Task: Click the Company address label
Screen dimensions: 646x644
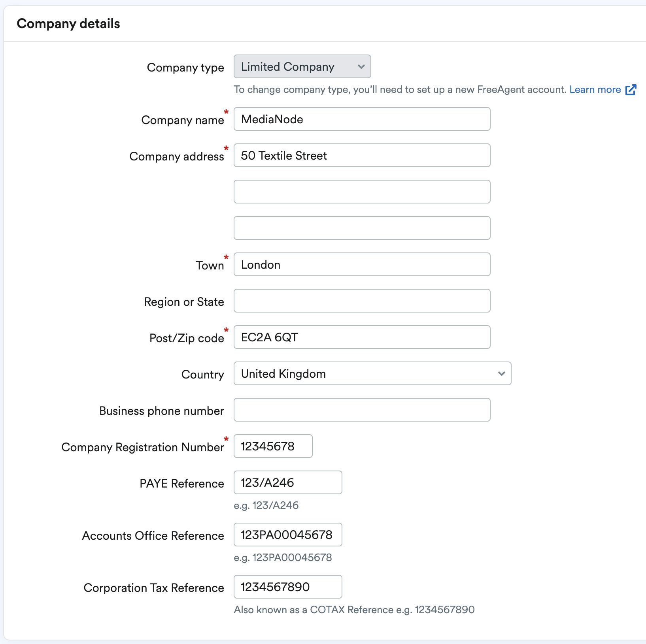Action: pos(177,156)
